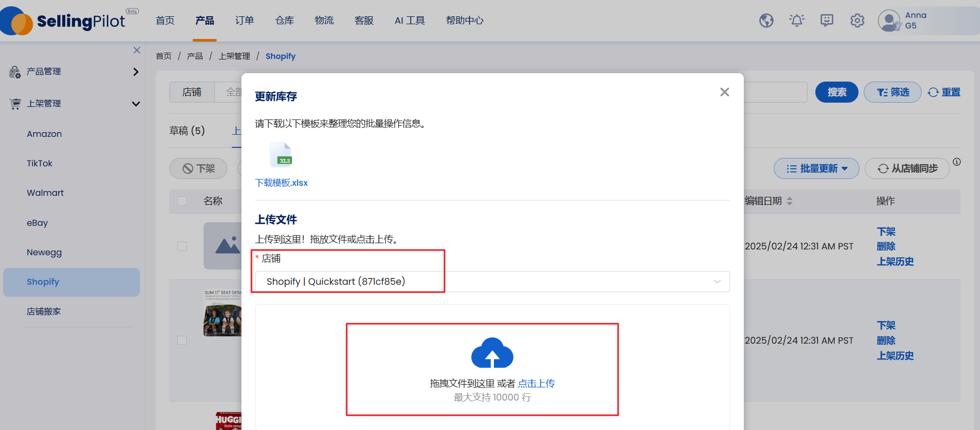The height and width of the screenshot is (430, 980).
Task: Open the 订单 top menu
Action: 245,21
